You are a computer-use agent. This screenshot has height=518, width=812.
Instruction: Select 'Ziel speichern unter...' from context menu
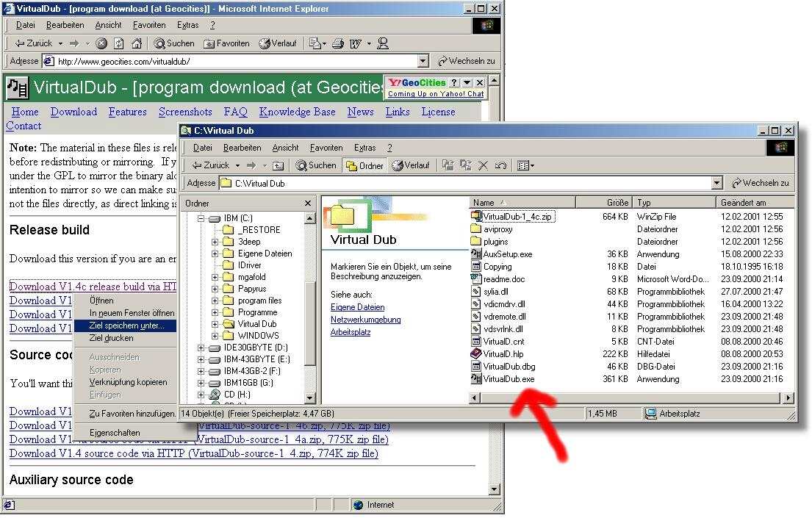[126, 325]
